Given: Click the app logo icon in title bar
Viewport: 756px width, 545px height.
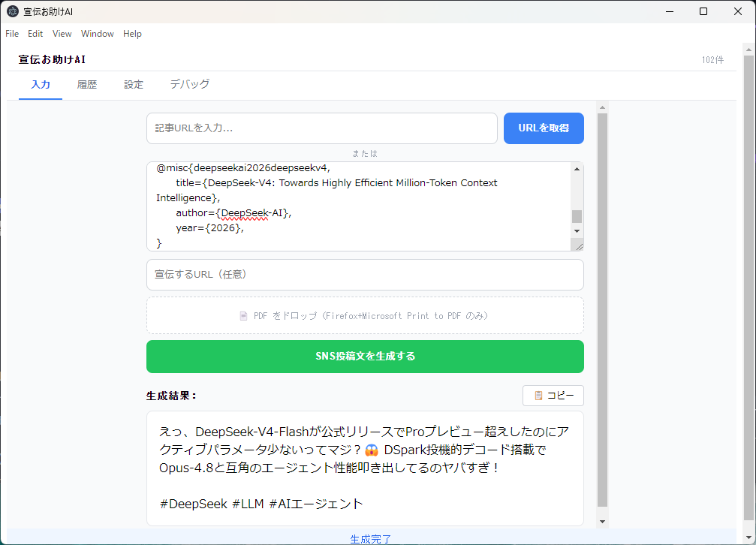Looking at the screenshot, I should point(13,11).
